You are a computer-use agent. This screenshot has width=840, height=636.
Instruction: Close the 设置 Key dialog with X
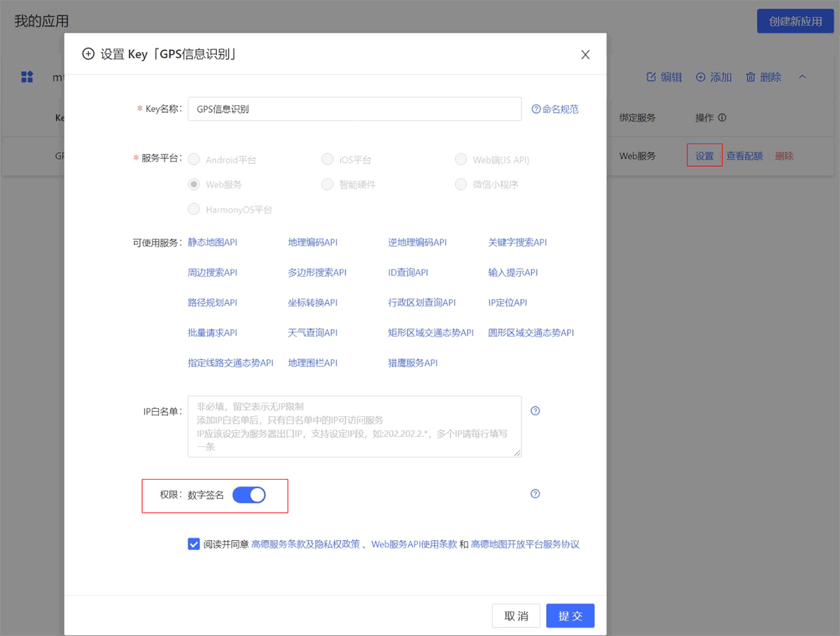pyautogui.click(x=585, y=55)
